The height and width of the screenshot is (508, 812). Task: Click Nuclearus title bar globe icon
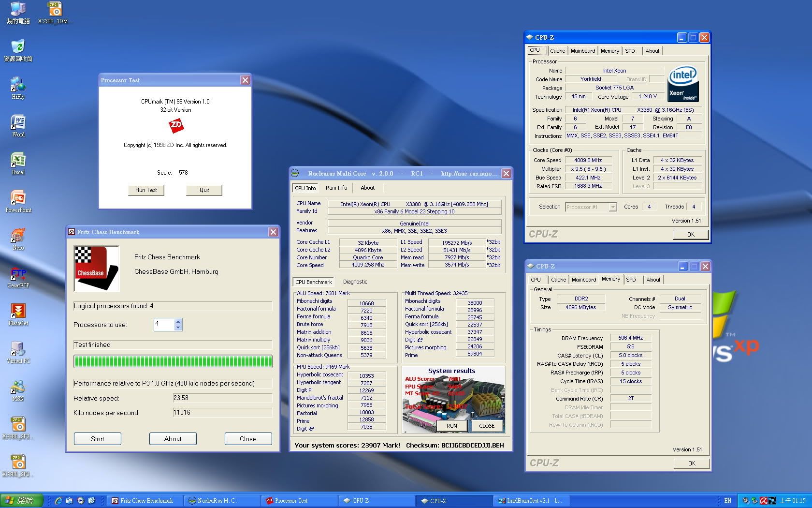click(x=295, y=173)
